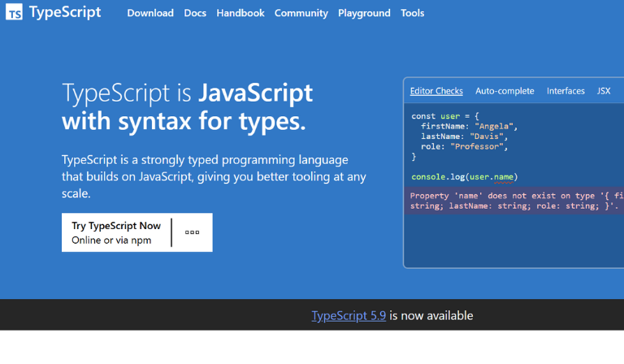Image resolution: width=624 pixels, height=364 pixels.
Task: Select Tools in the navigation bar
Action: tap(413, 13)
